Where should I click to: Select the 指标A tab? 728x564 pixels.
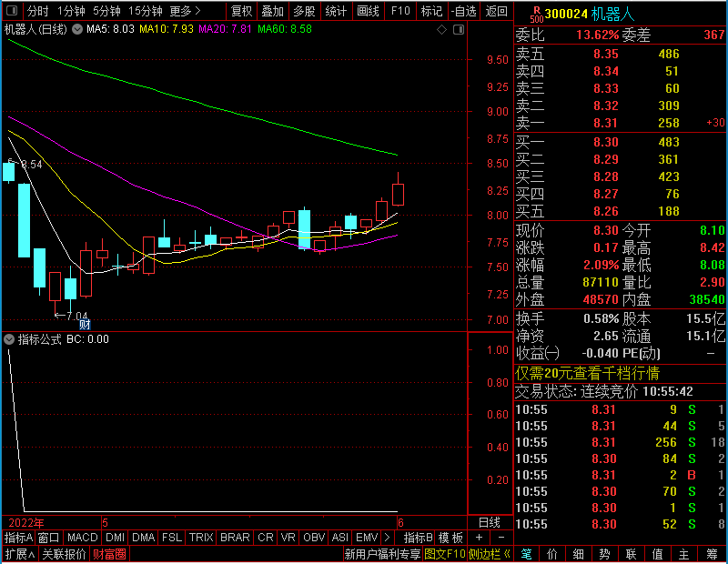[x=18, y=538]
